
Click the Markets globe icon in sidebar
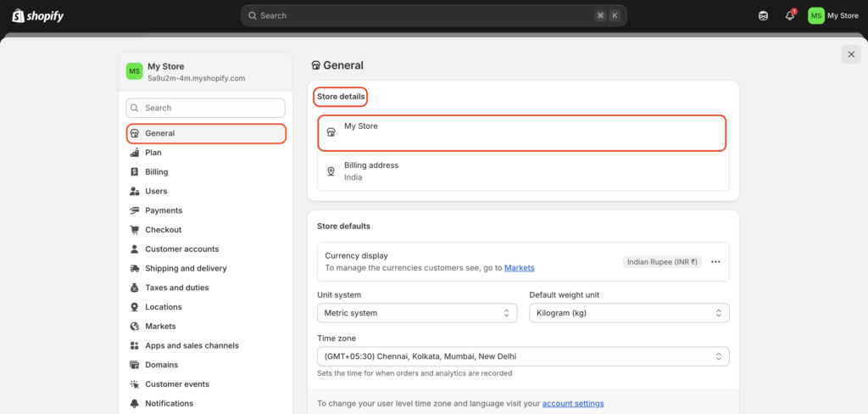[x=134, y=326]
